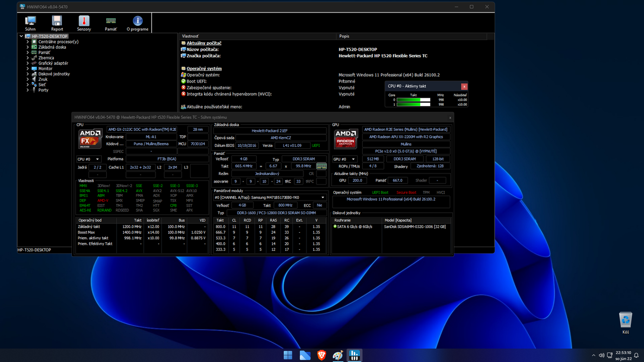This screenshot has width=644, height=362.
Task: Click the 800.0 memory timing row
Action: (x=270, y=227)
